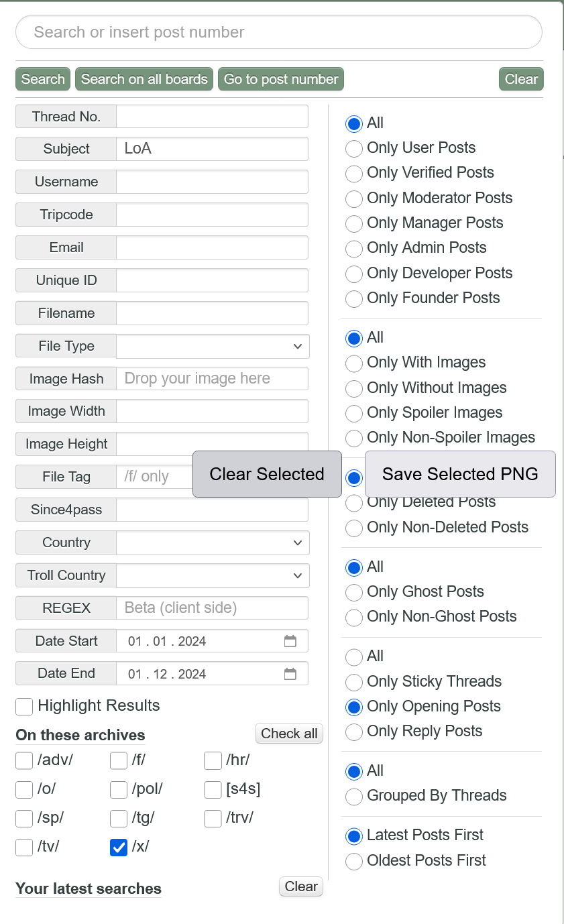564x924 pixels.
Task: Click the Save Selected PNG button
Action: pyautogui.click(x=460, y=474)
